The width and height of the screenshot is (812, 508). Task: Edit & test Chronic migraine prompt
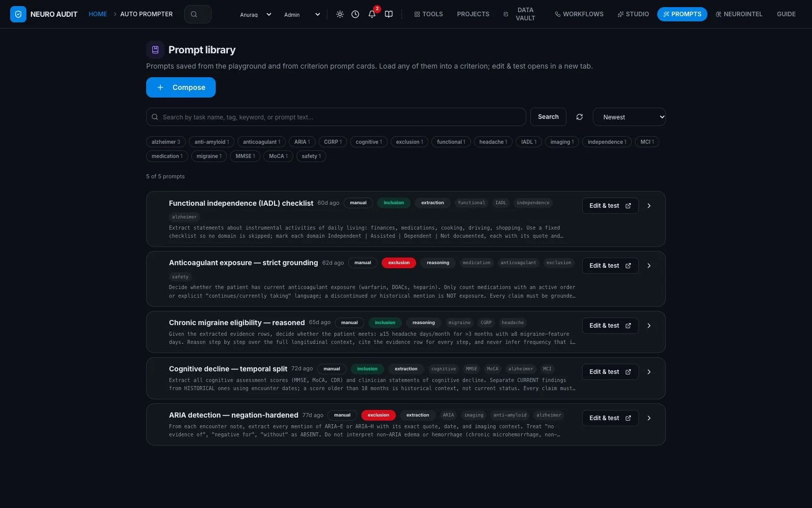point(610,326)
